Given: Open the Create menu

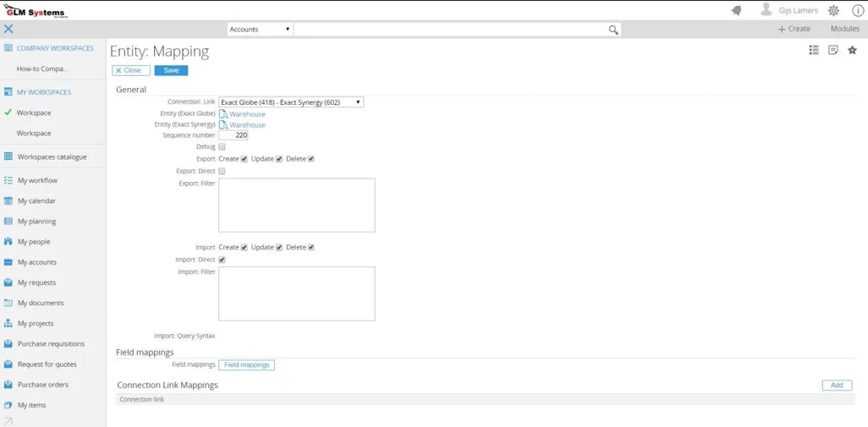Looking at the screenshot, I should click(x=794, y=29).
